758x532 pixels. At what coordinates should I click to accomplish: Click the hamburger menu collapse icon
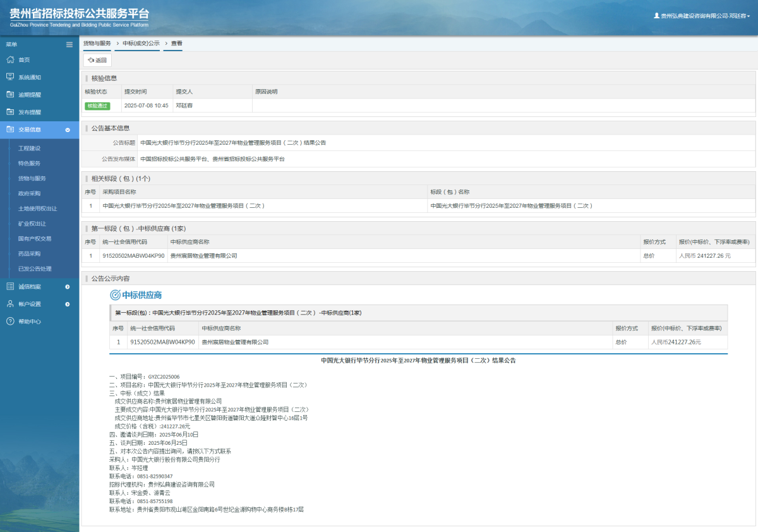(69, 44)
